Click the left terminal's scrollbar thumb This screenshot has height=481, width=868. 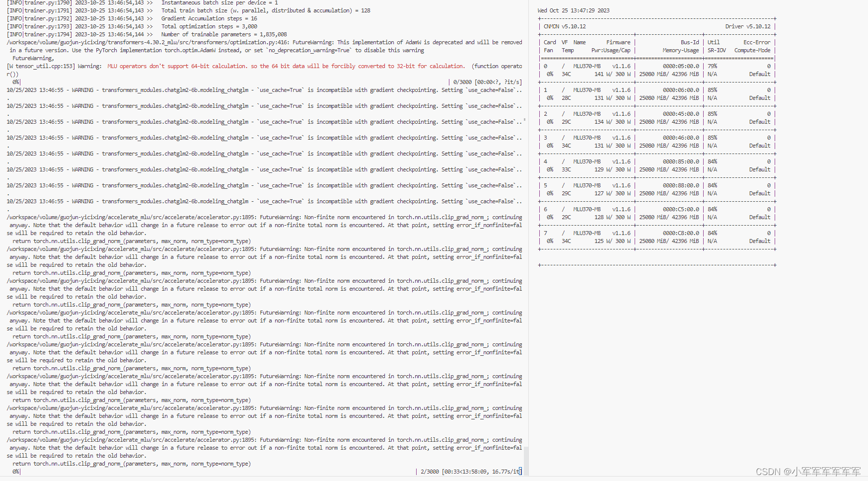click(x=526, y=461)
